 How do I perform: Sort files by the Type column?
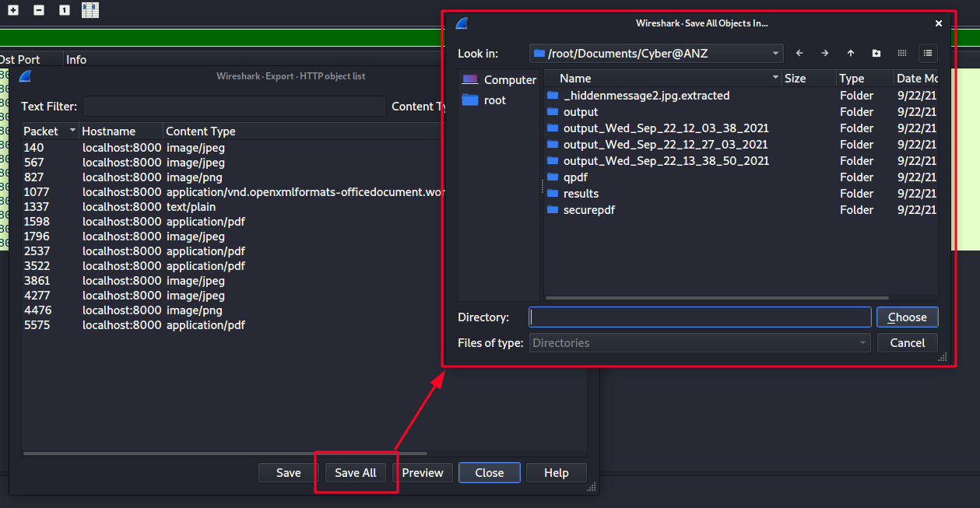(864, 78)
